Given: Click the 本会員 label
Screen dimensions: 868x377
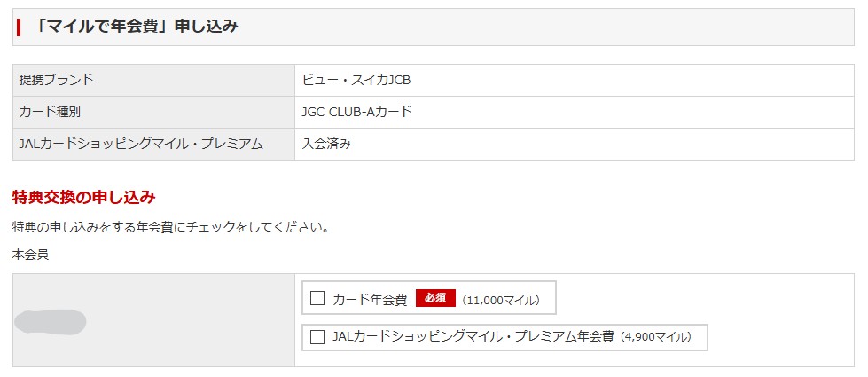Looking at the screenshot, I should click(30, 255).
